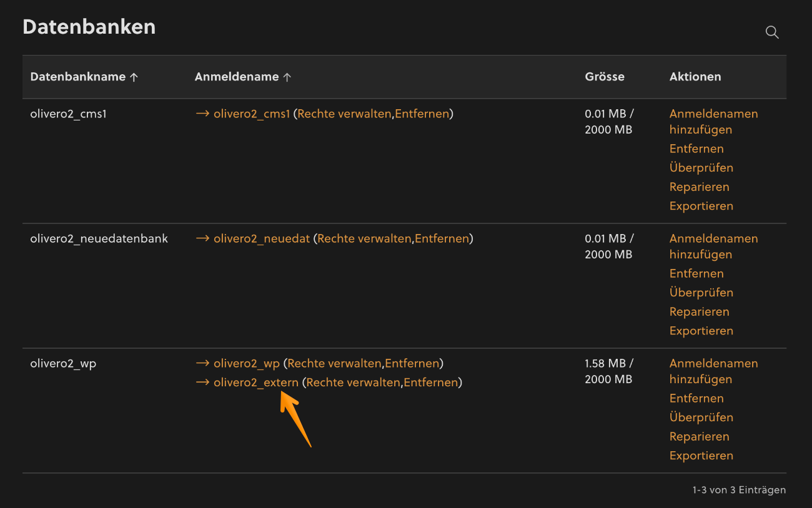Click Entfernen next to login olivero2_extern
This screenshot has width=812, height=508.
(430, 382)
